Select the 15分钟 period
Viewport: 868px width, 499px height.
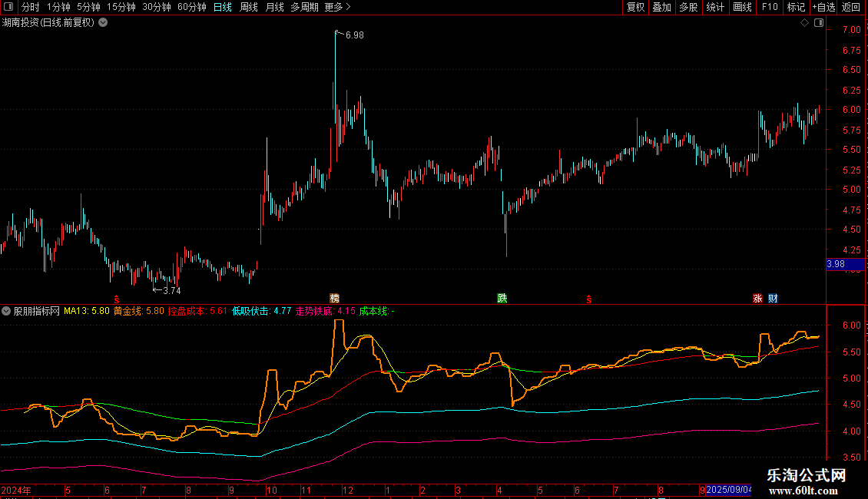coord(121,7)
